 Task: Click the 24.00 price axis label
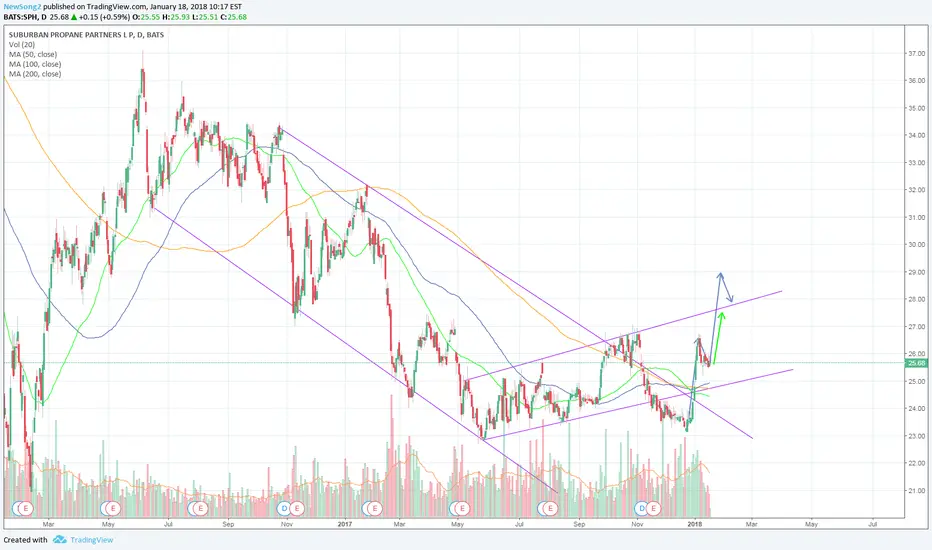click(x=917, y=409)
